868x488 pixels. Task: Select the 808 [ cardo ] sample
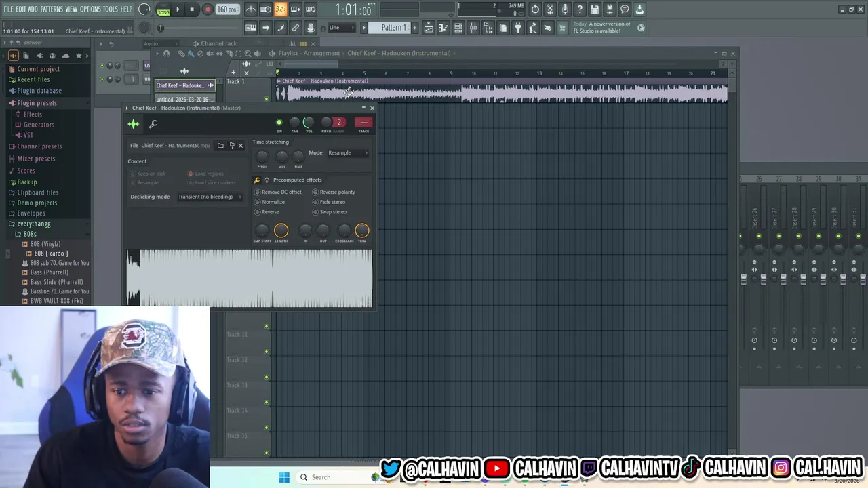tap(51, 253)
